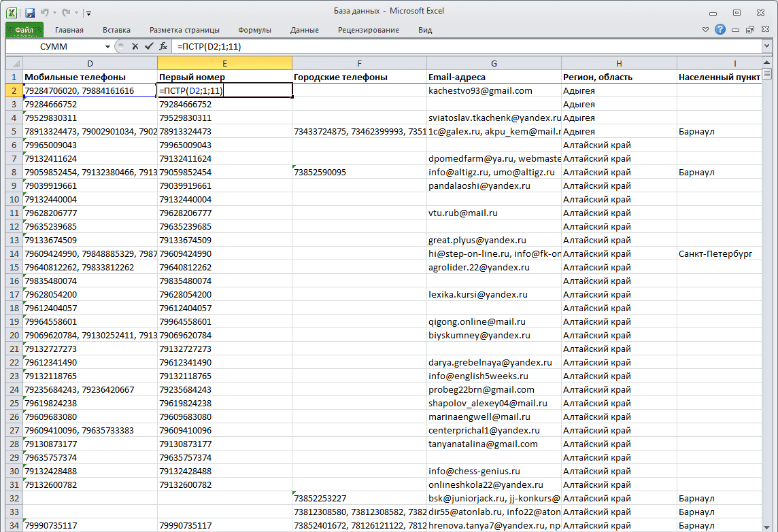
Task: Undo the last action in quick access toolbar
Action: 45,13
